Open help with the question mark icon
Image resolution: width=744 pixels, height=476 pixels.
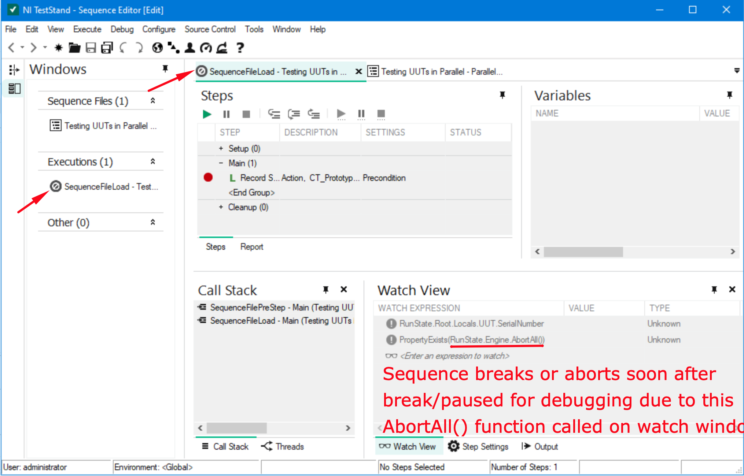pos(240,47)
